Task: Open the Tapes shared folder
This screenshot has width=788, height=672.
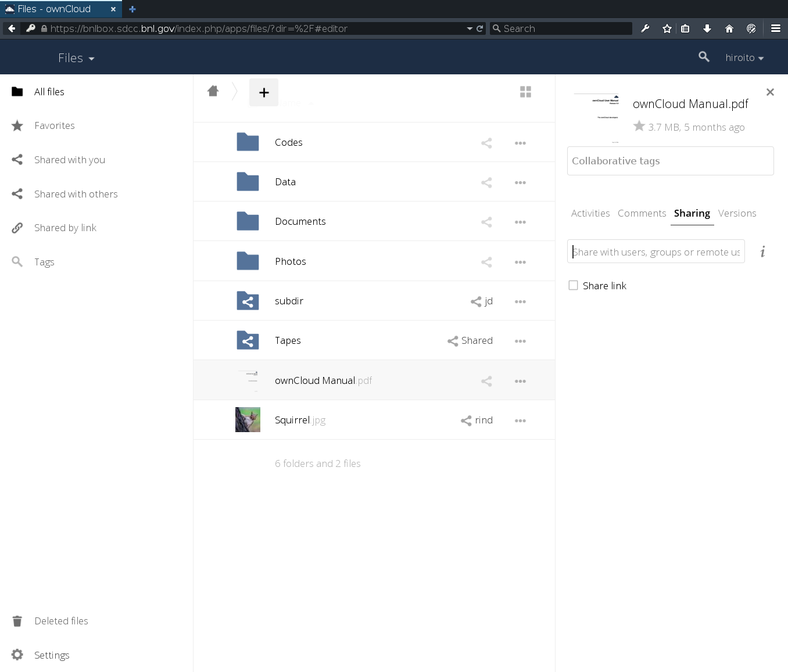Action: click(x=288, y=340)
